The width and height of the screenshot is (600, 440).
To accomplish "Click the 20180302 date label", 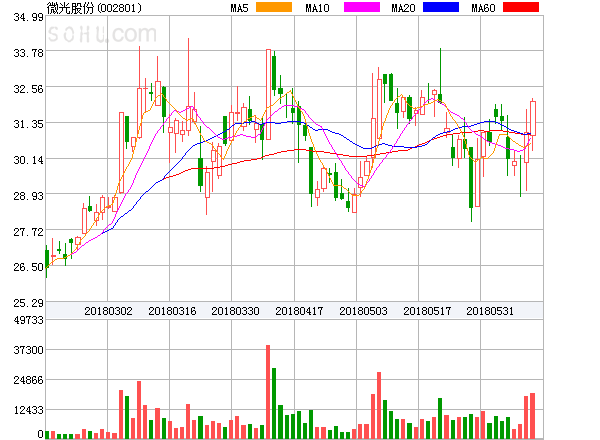I will tap(108, 311).
